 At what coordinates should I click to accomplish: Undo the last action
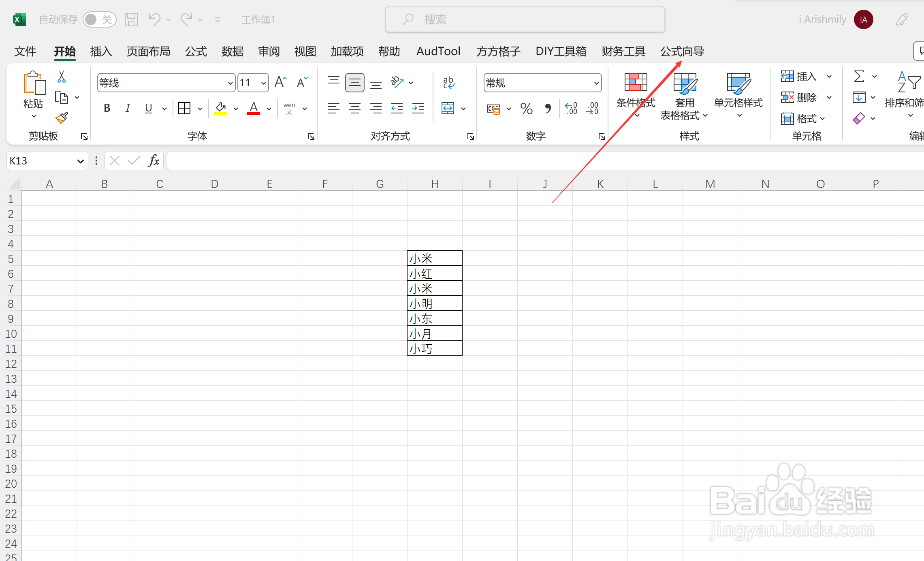[x=154, y=19]
